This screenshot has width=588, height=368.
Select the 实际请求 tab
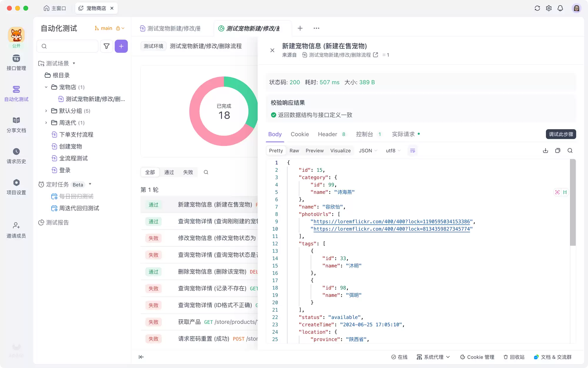pos(406,134)
